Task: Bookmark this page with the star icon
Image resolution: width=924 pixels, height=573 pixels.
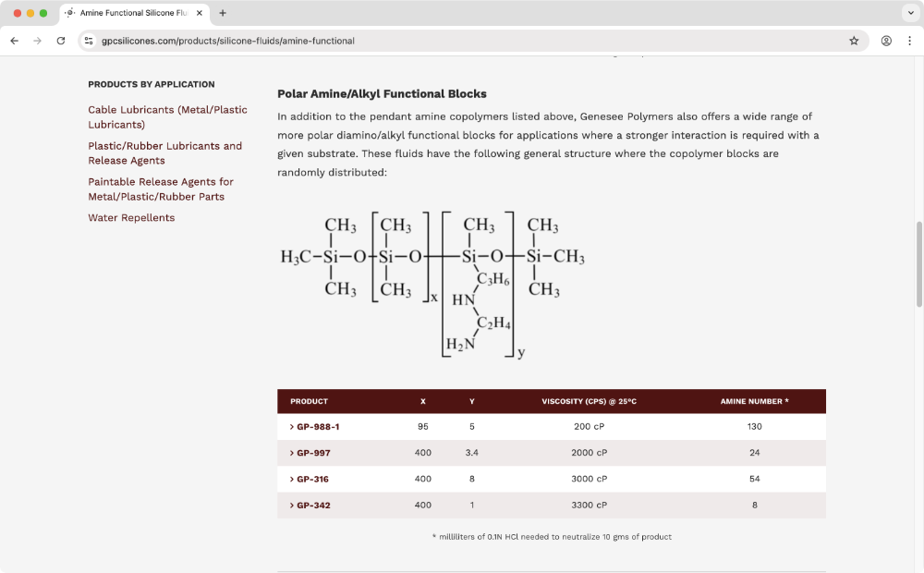Action: point(854,41)
